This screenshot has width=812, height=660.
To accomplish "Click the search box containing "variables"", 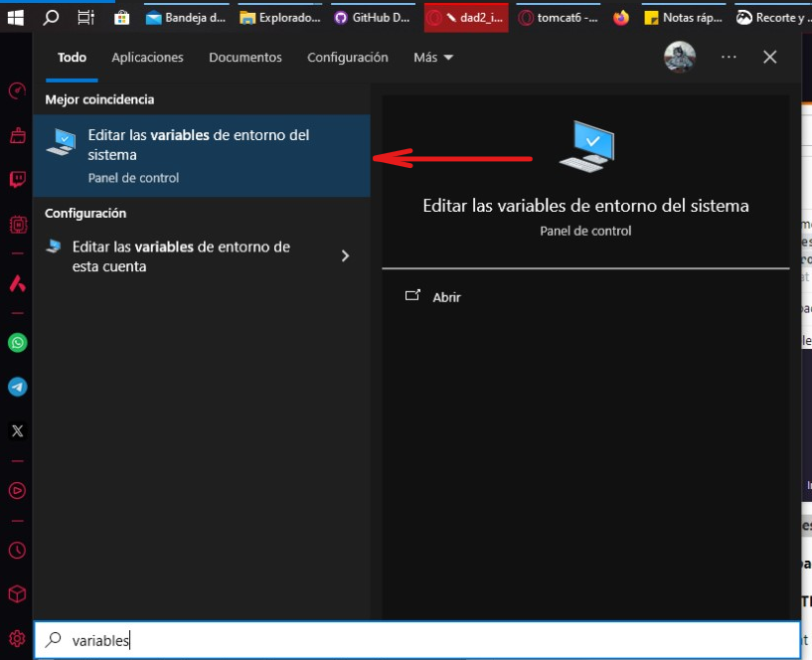I will [417, 641].
